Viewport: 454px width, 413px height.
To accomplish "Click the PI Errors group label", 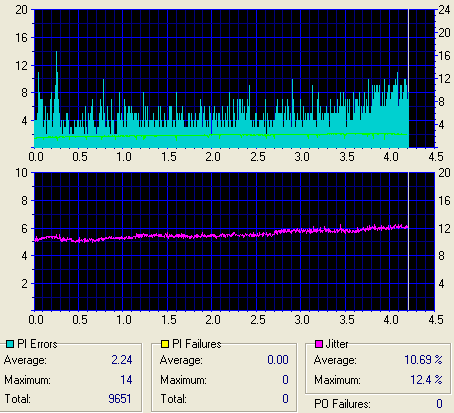I will coord(37,344).
